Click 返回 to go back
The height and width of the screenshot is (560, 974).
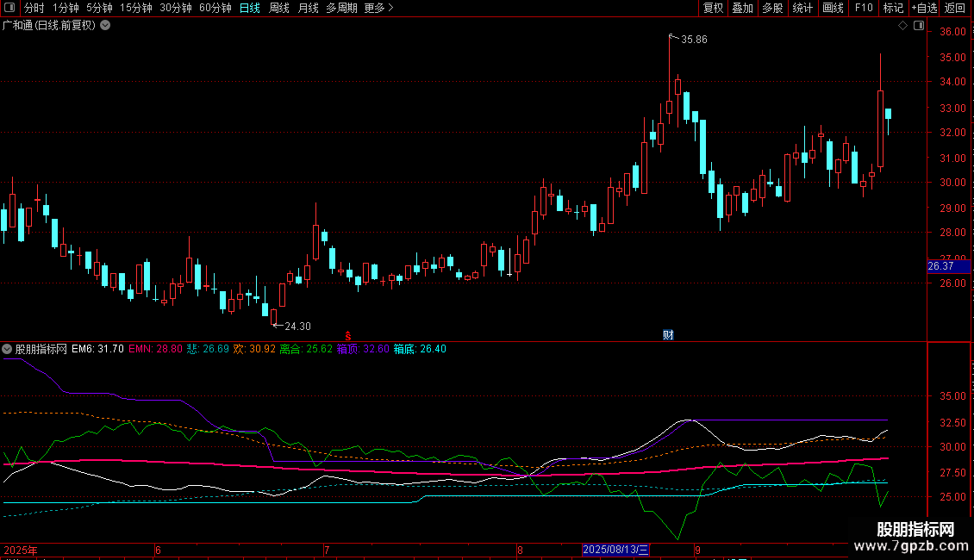pyautogui.click(x=955, y=8)
